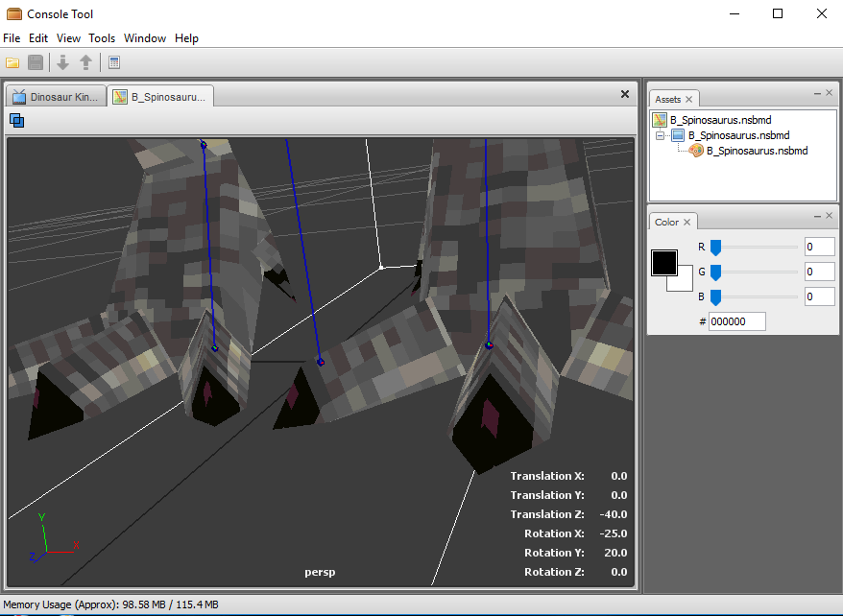This screenshot has width=843, height=616.
Task: Click the down arrow import icon
Action: coord(63,62)
